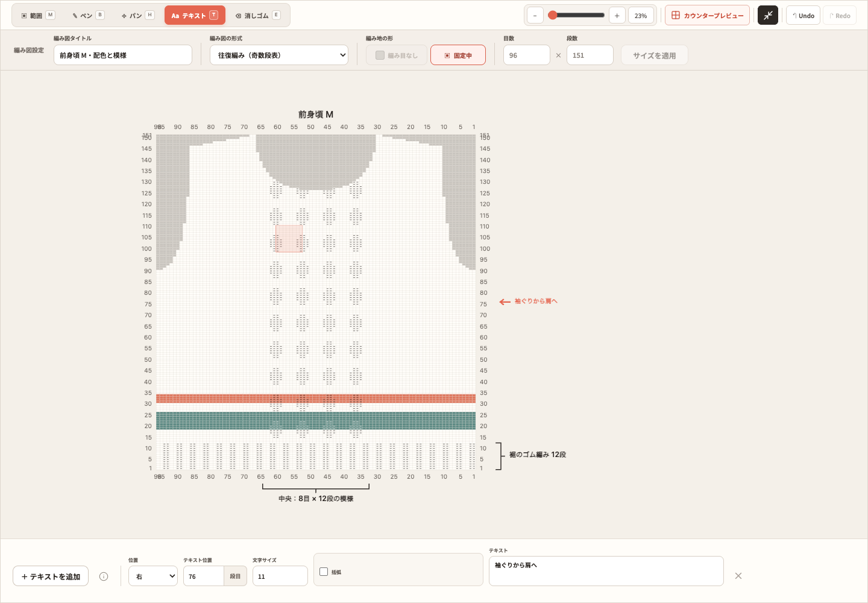The width and height of the screenshot is (868, 603).
Task: Click the pink highlighted selection square
Action: pyautogui.click(x=289, y=239)
